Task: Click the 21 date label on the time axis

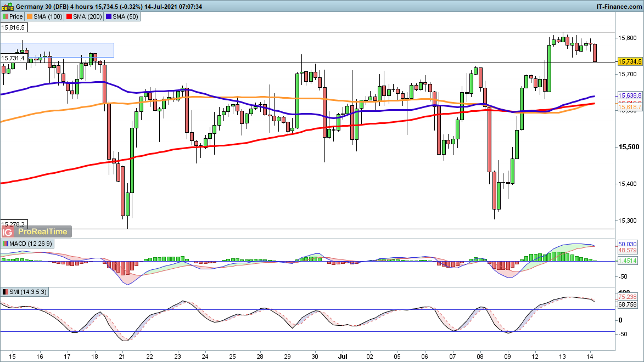Action: (122, 357)
